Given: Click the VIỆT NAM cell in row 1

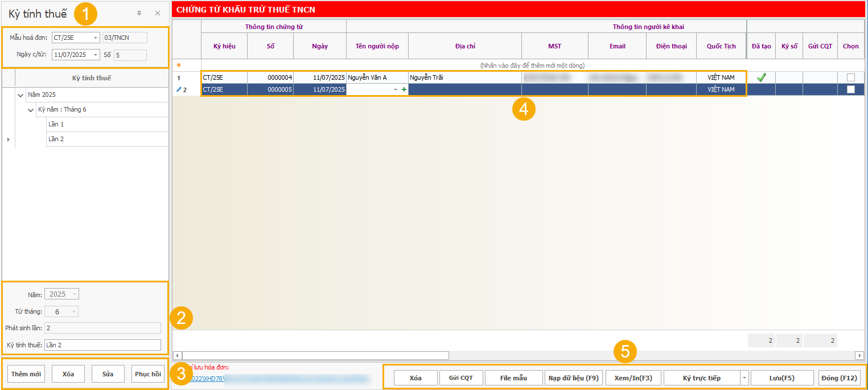Looking at the screenshot, I should 721,77.
